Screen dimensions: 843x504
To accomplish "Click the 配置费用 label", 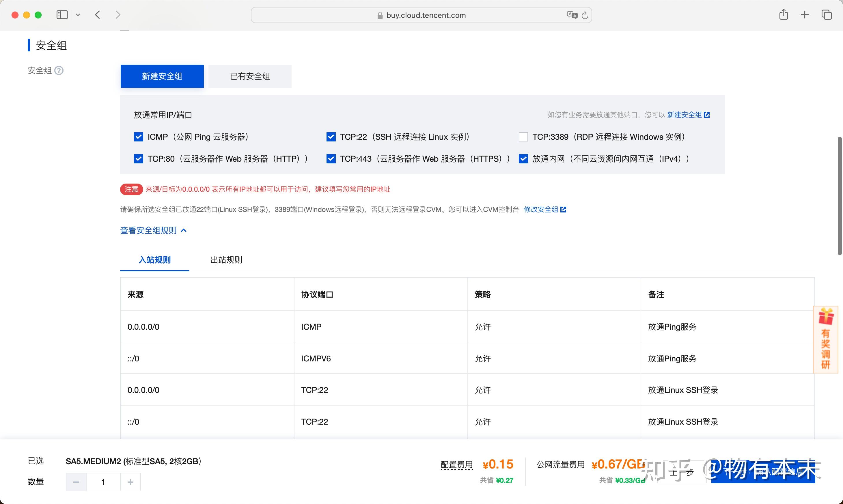I will tap(457, 465).
